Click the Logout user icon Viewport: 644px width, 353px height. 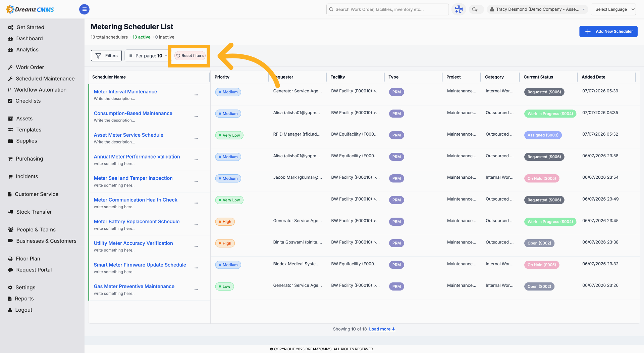point(10,310)
